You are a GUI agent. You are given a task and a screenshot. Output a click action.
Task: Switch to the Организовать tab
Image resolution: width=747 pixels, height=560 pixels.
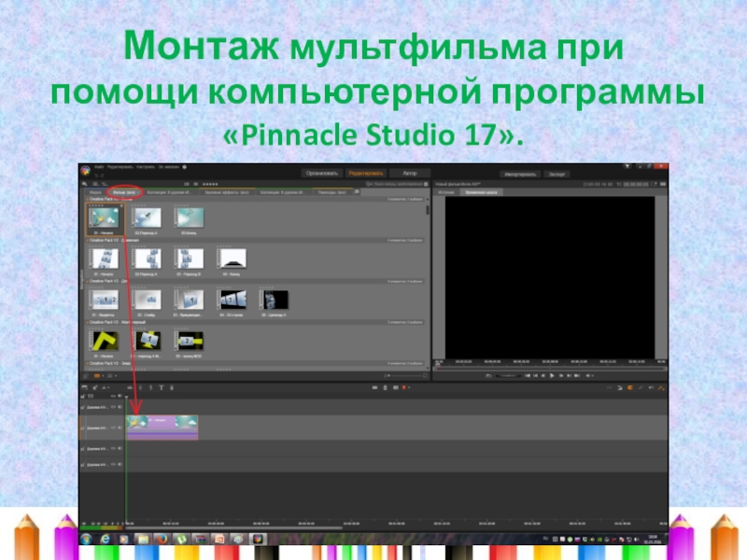(322, 174)
